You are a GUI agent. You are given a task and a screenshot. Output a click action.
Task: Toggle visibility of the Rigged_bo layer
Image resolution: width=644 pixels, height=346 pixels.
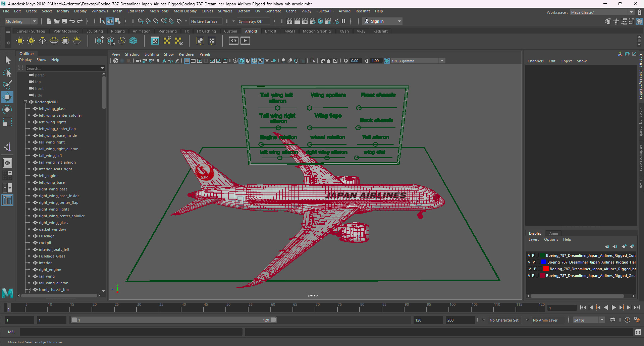pos(530,269)
